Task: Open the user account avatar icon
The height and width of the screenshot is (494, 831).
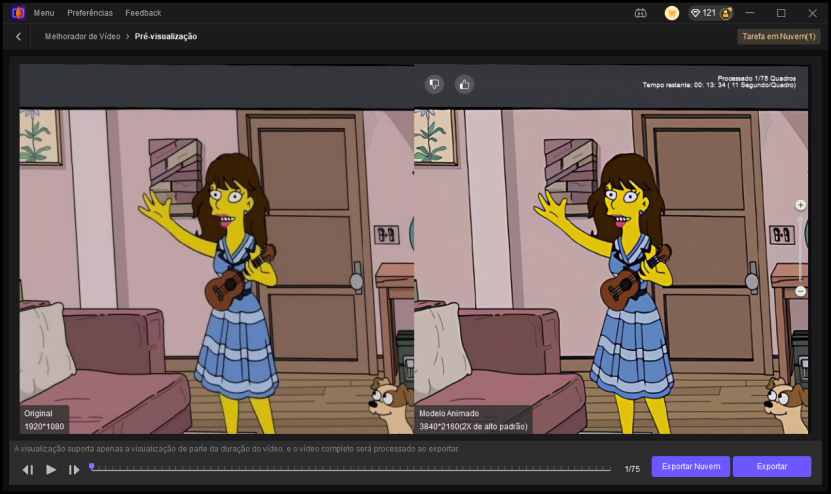Action: click(x=726, y=13)
